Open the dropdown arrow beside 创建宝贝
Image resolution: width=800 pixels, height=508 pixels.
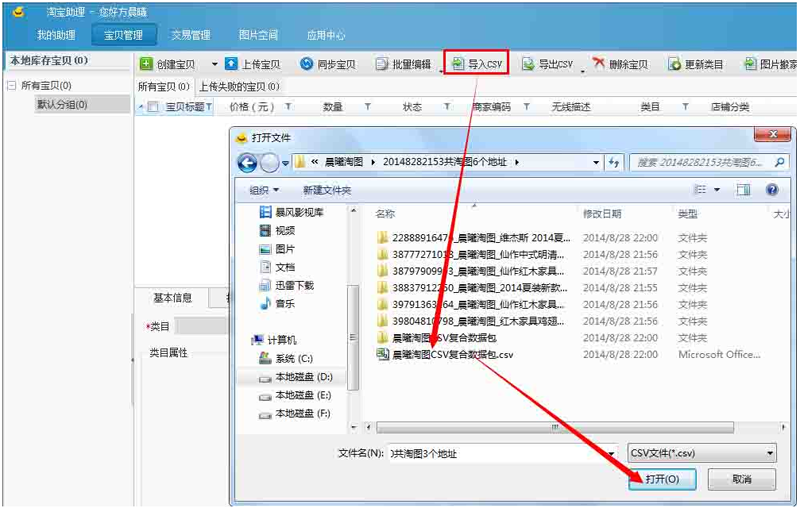click(x=214, y=64)
